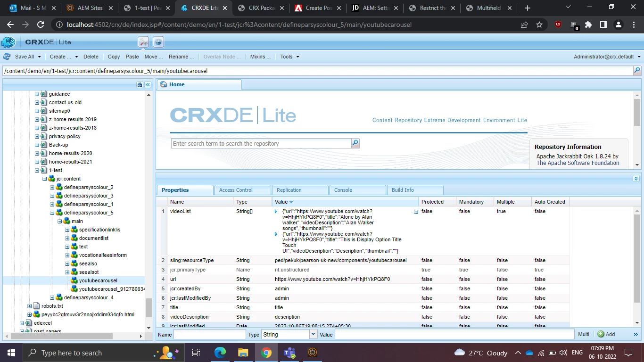This screenshot has height=362, width=644.
Task: Open Task View in the taskbar
Action: (x=196, y=353)
